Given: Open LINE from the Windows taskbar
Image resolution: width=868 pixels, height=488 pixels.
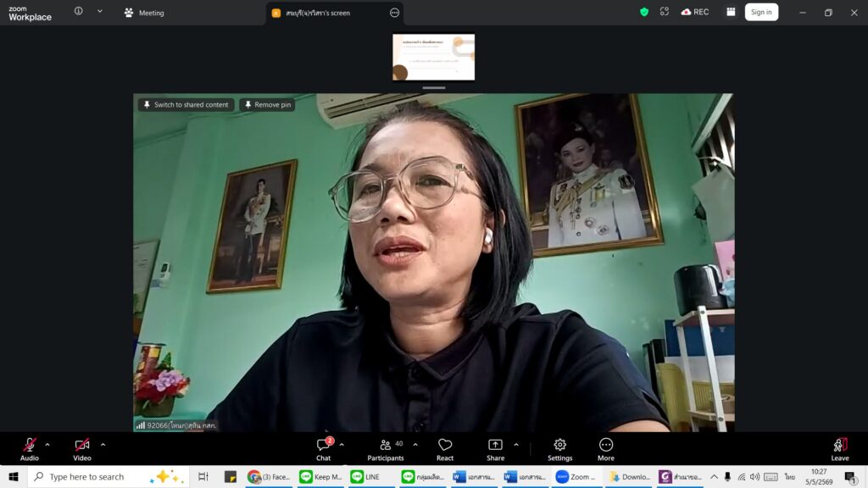Looking at the screenshot, I should click(366, 476).
